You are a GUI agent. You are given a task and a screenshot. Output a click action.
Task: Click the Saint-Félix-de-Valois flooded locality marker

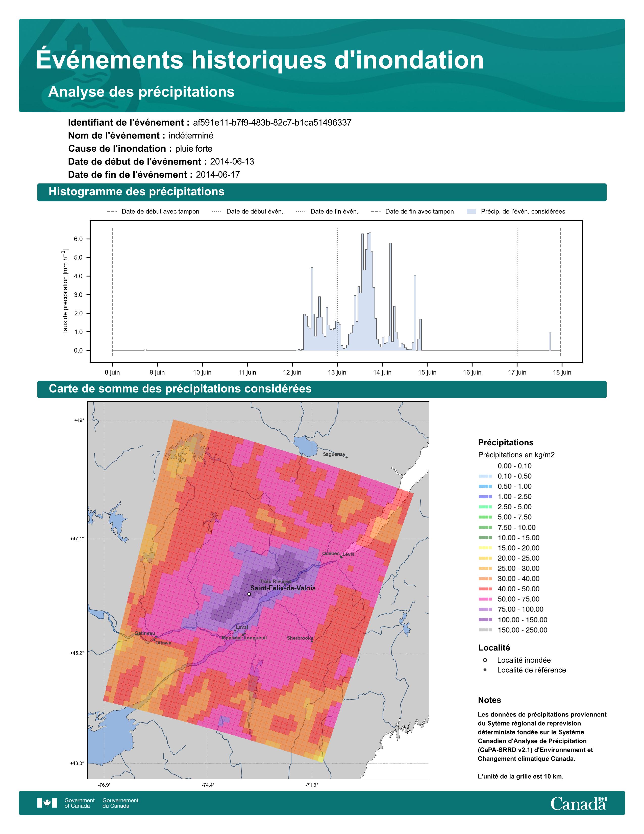[249, 594]
